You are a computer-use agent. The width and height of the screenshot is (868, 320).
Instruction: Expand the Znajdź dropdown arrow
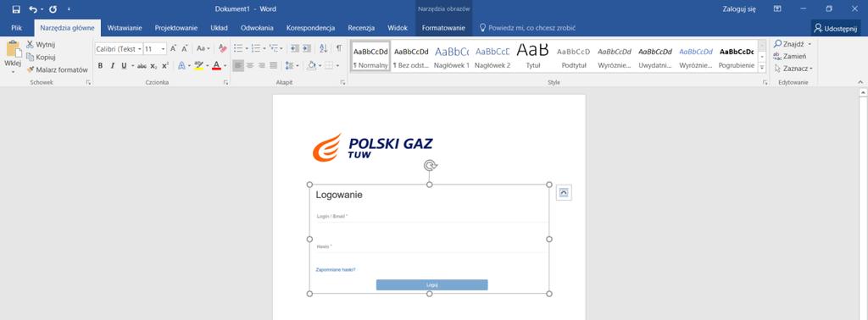[x=810, y=44]
